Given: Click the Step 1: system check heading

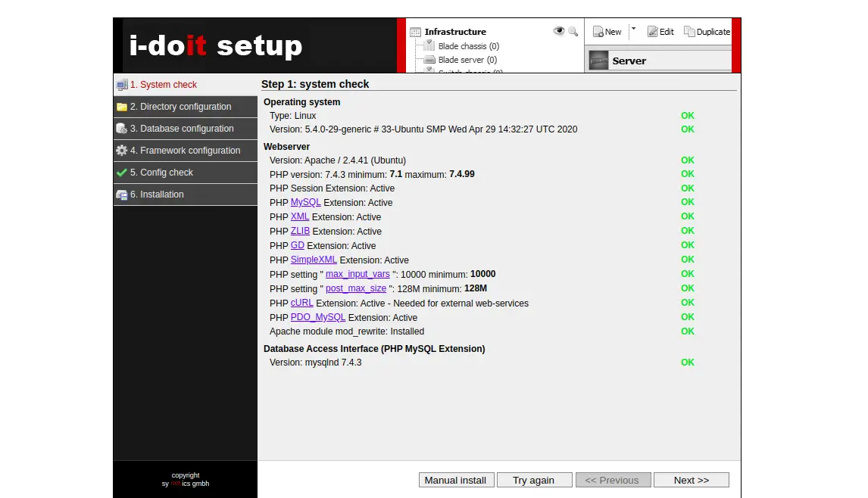Looking at the screenshot, I should point(315,84).
